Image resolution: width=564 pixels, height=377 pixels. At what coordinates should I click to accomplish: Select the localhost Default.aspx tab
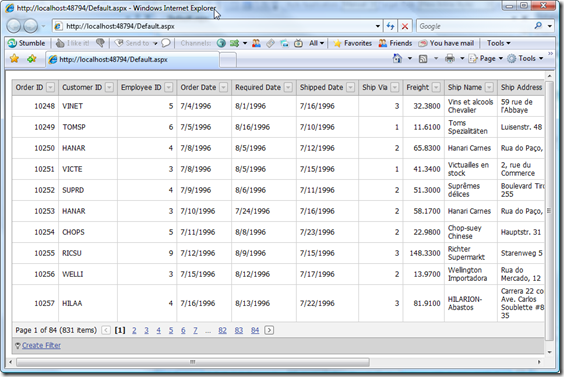click(132, 59)
